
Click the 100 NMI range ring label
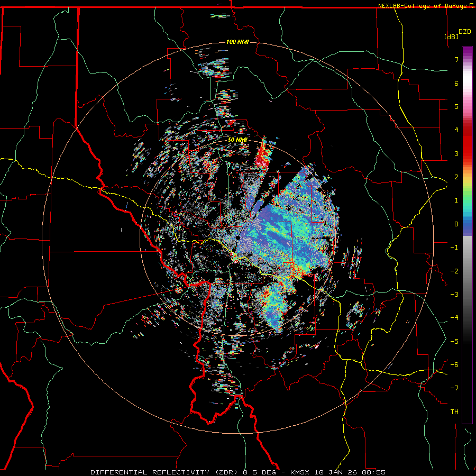pos(237,42)
